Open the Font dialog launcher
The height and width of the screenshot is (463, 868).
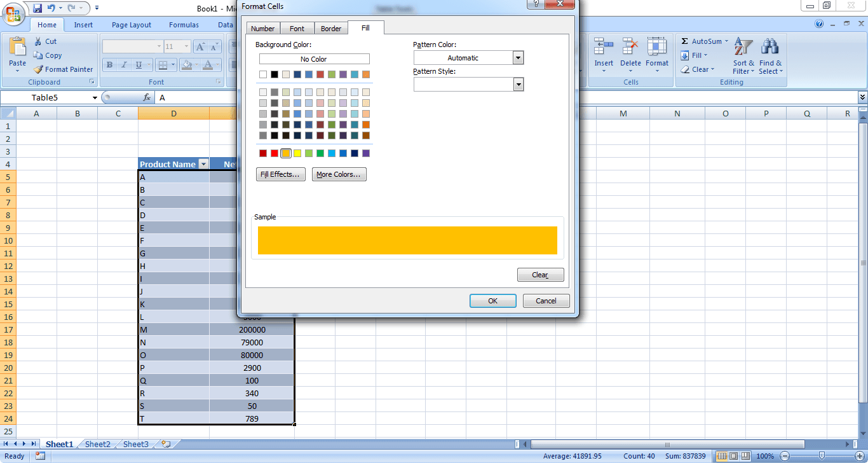tap(220, 82)
